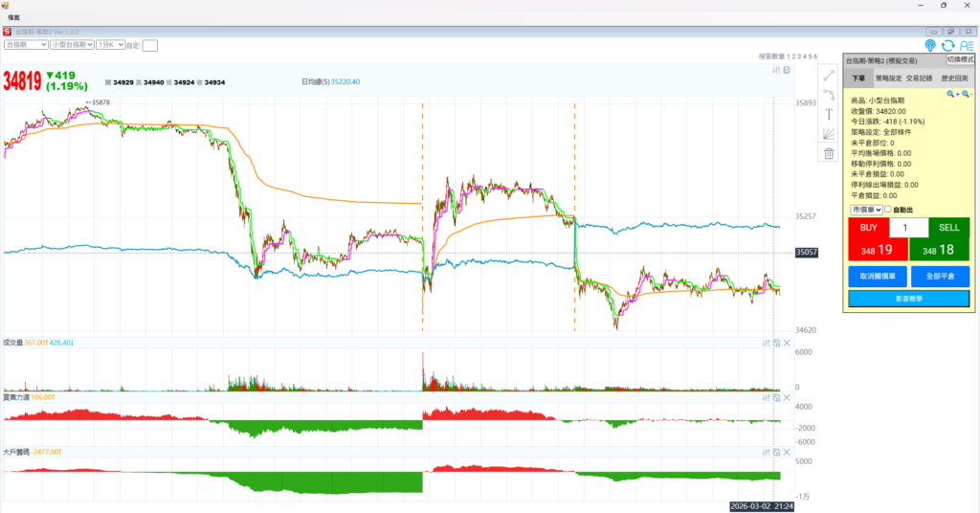Close the 成交量 volume indicator panel

[787, 343]
